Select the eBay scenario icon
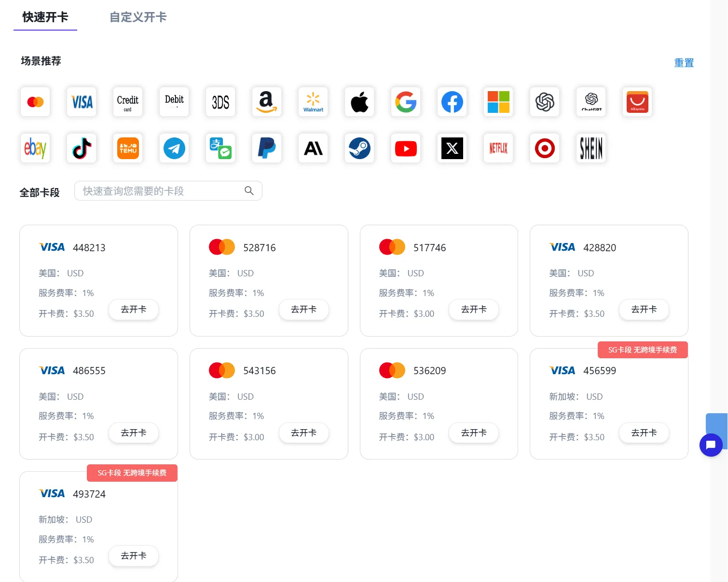 (x=35, y=148)
